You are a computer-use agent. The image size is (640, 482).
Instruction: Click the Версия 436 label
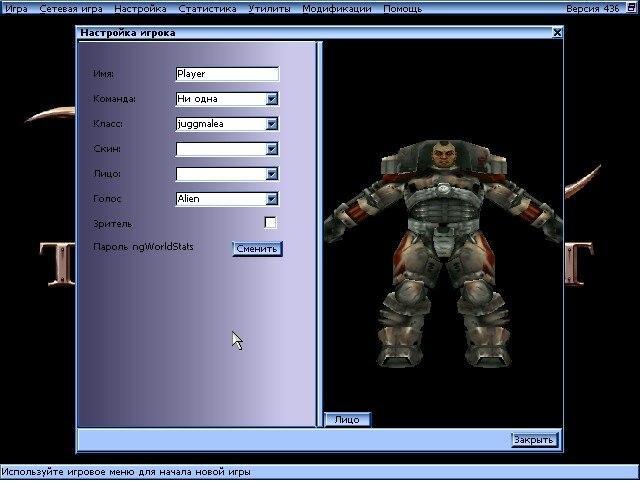592,9
